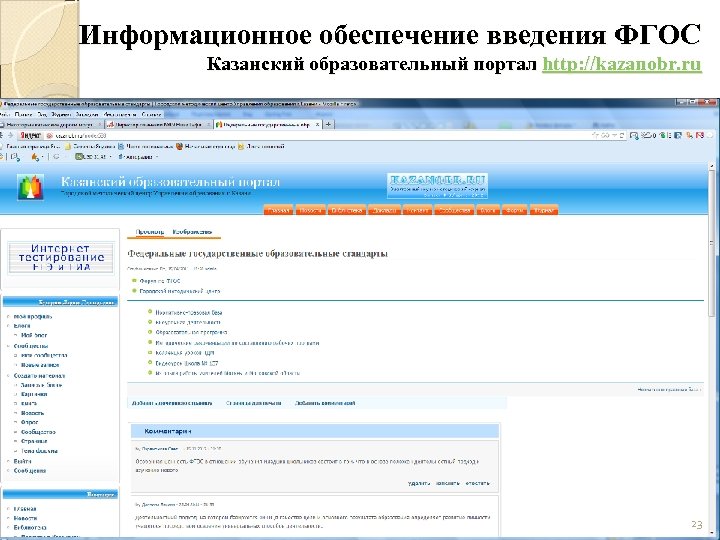
Task: Click the Kazan educational portal logo icon
Action: pos(30,187)
